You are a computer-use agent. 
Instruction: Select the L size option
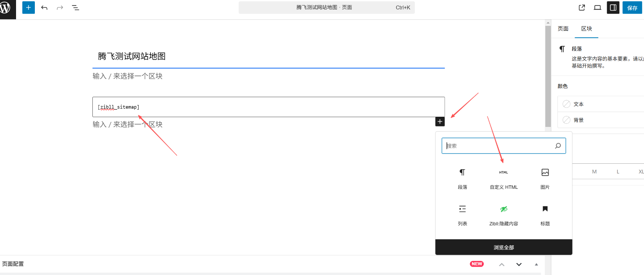coord(618,172)
